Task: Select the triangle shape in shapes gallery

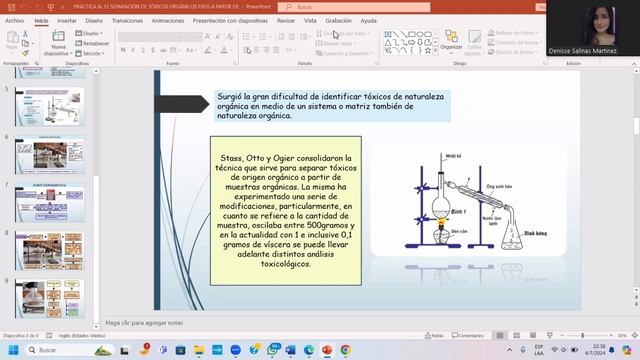Action: 388,42
